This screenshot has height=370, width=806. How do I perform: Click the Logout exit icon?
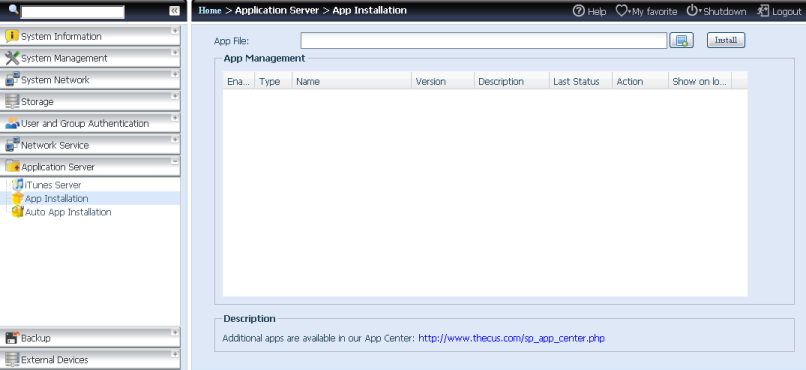763,11
